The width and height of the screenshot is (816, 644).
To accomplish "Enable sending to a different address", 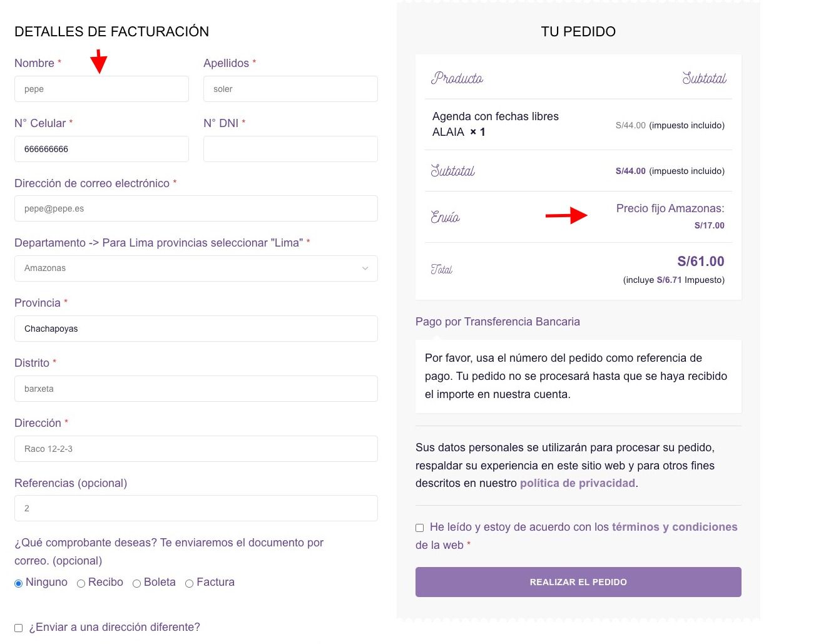I will point(18,628).
